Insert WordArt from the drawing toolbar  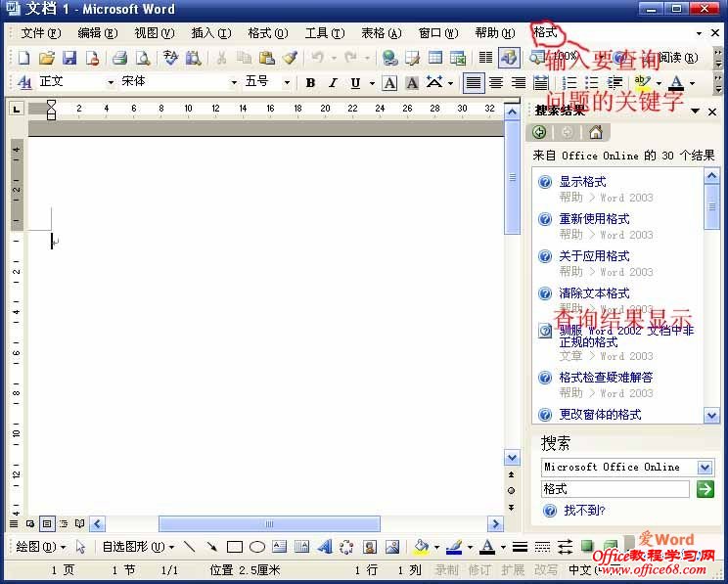tap(325, 547)
